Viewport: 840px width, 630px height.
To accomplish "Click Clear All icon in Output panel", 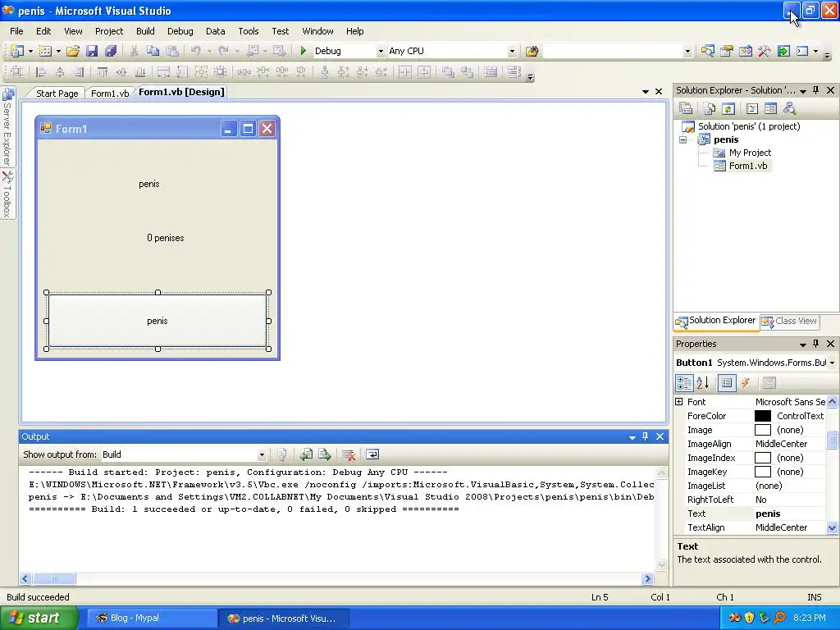I will pos(349,454).
